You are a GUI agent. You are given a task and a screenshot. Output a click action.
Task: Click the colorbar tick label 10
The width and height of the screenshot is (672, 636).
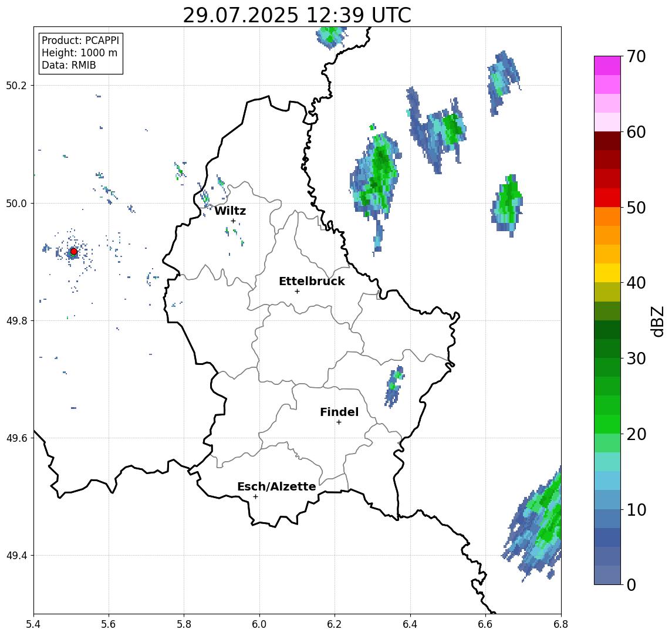point(636,510)
